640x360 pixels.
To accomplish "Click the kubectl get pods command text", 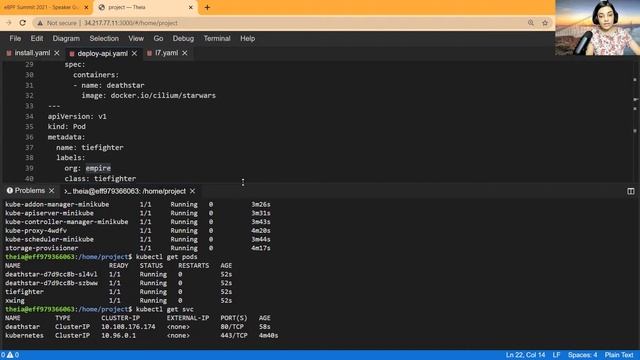I will pos(167,257).
